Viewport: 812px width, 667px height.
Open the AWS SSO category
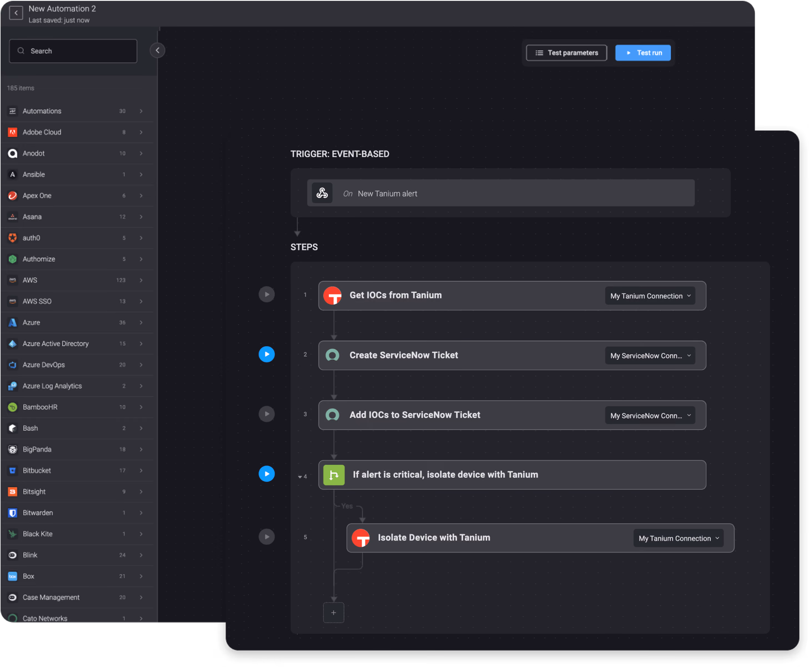[77, 301]
